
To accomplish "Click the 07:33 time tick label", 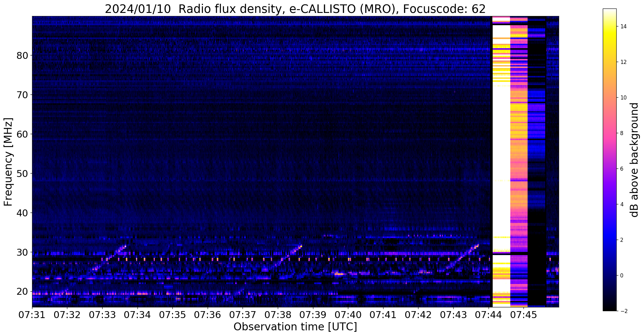I will (102, 315).
